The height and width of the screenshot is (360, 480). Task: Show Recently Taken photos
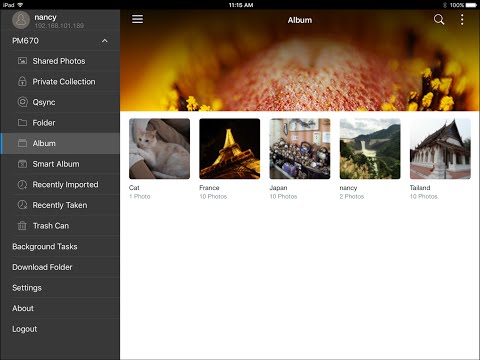coord(60,205)
